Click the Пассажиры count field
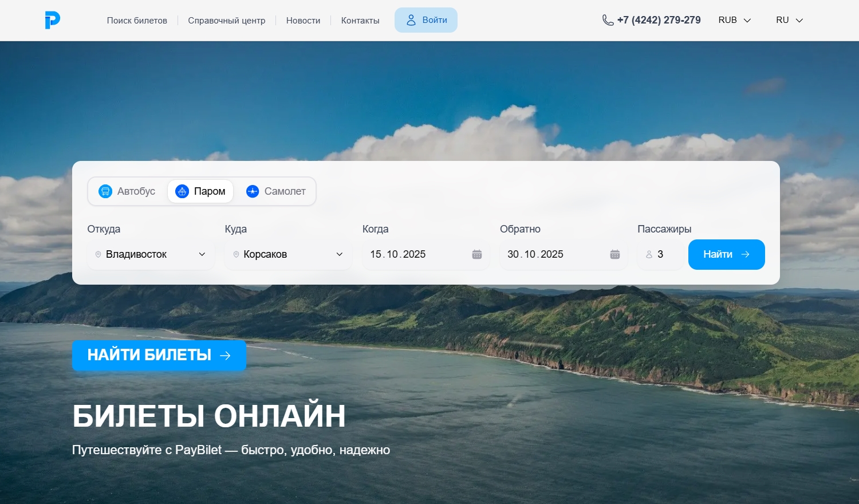The image size is (859, 504). pos(660,254)
